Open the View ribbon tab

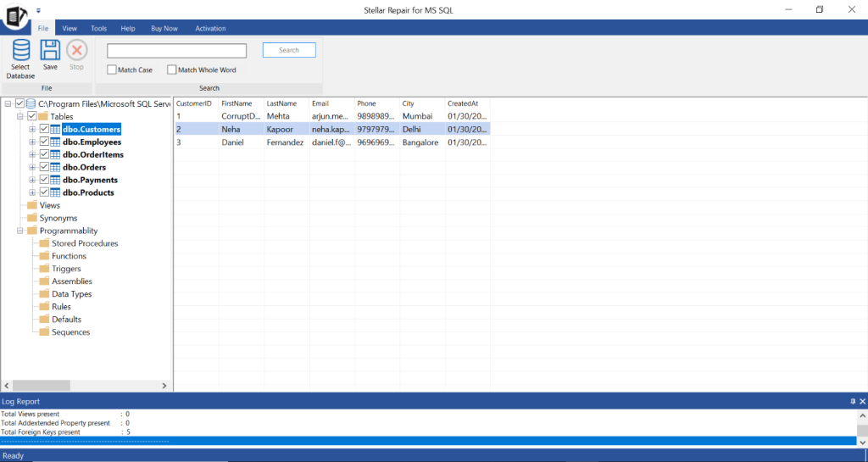click(x=70, y=28)
